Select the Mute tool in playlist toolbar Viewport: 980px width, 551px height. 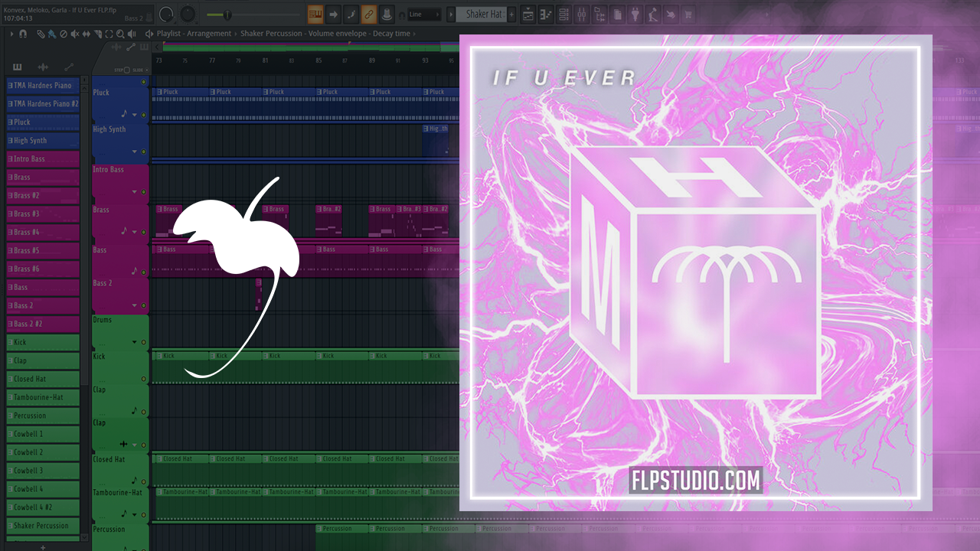coord(75,34)
